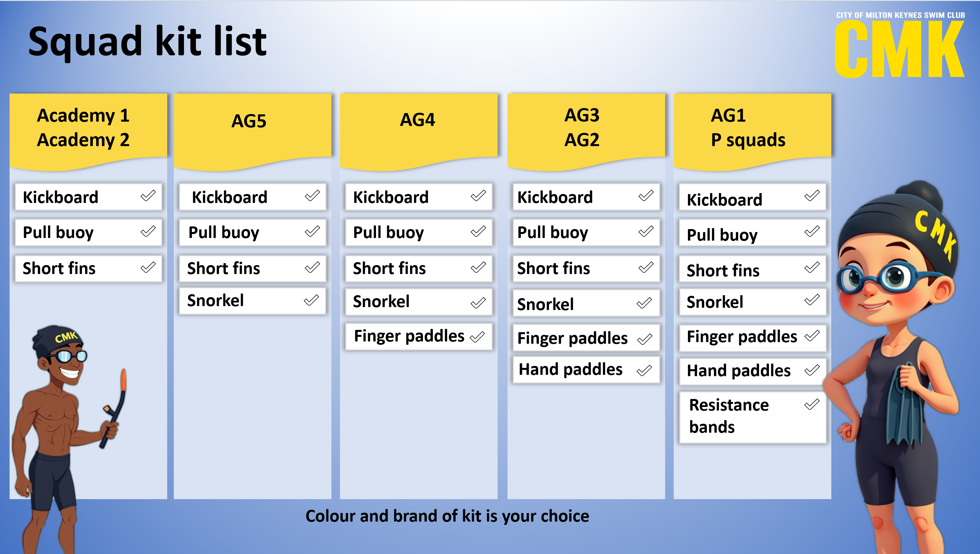Click the checkmark beside Resistance bands
This screenshot has width=980, height=554.
(x=811, y=404)
